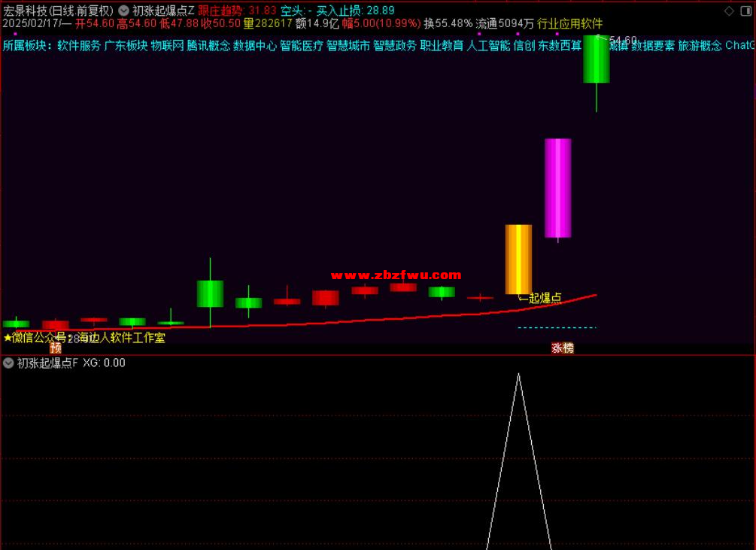Open the 智慧政务 sector tag

point(396,46)
